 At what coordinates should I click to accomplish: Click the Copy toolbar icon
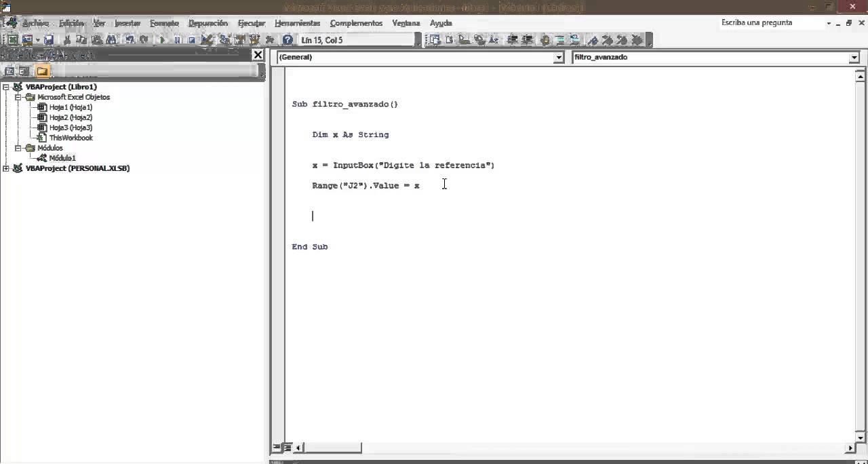pyautogui.click(x=81, y=40)
